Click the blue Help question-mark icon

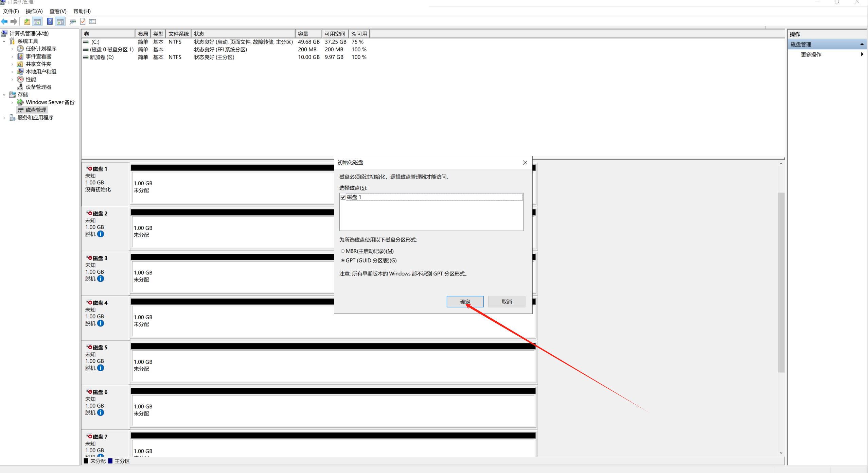(x=50, y=21)
